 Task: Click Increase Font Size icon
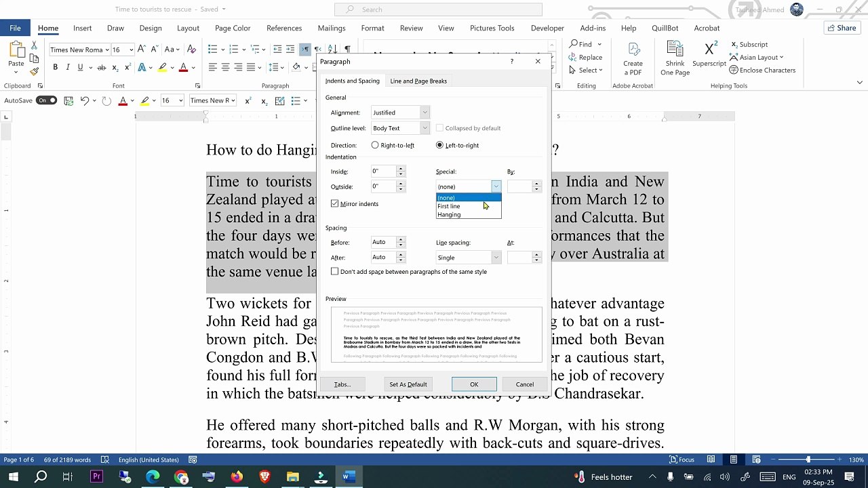click(142, 49)
